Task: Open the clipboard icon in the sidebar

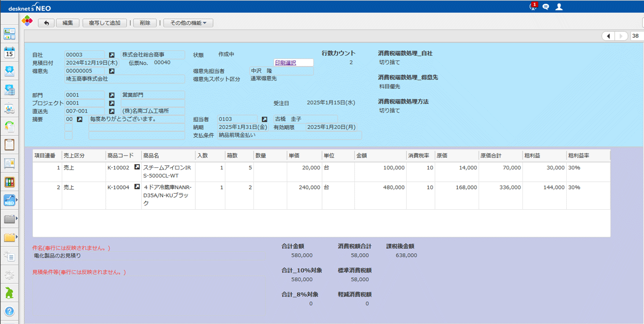Action: 9,144
